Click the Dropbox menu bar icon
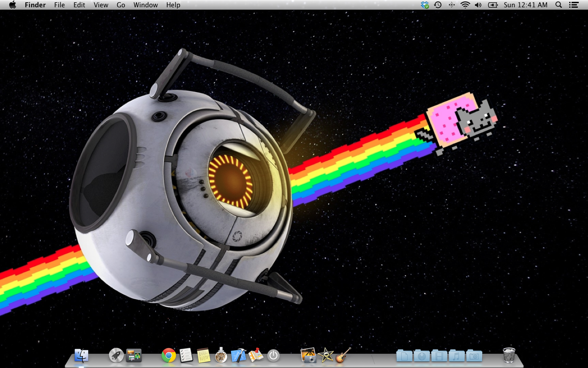 425,5
